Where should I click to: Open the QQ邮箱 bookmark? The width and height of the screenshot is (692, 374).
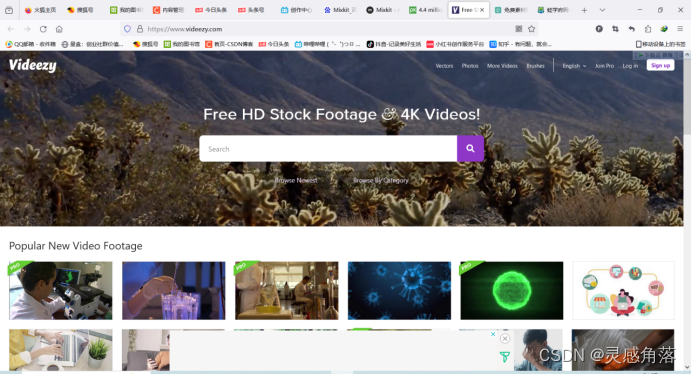[30, 44]
